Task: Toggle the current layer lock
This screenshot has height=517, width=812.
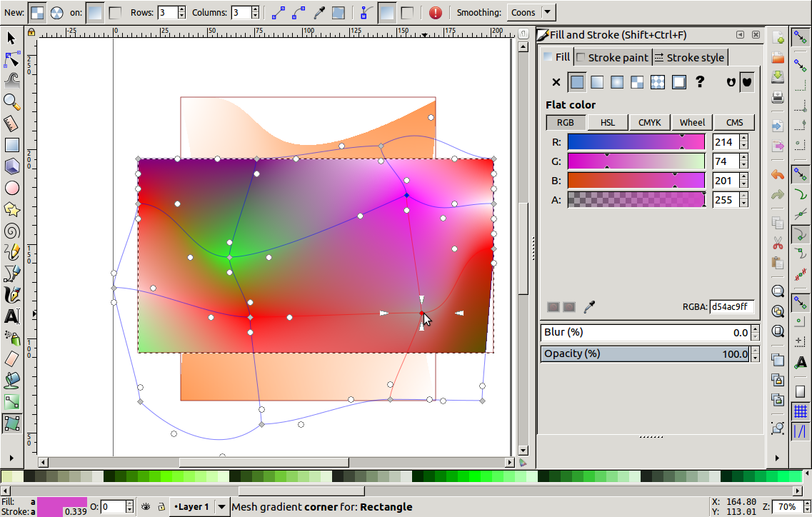Action: pos(161,507)
